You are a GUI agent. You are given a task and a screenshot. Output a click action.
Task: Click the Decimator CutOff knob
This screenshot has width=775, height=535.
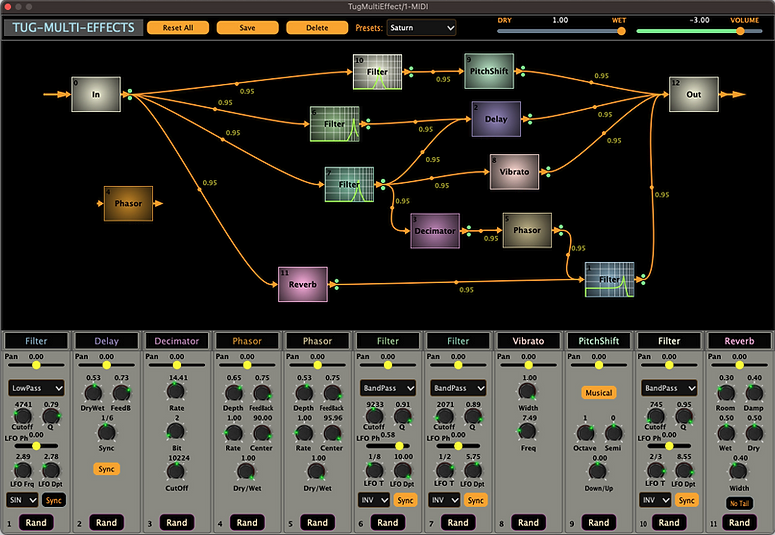tap(175, 471)
